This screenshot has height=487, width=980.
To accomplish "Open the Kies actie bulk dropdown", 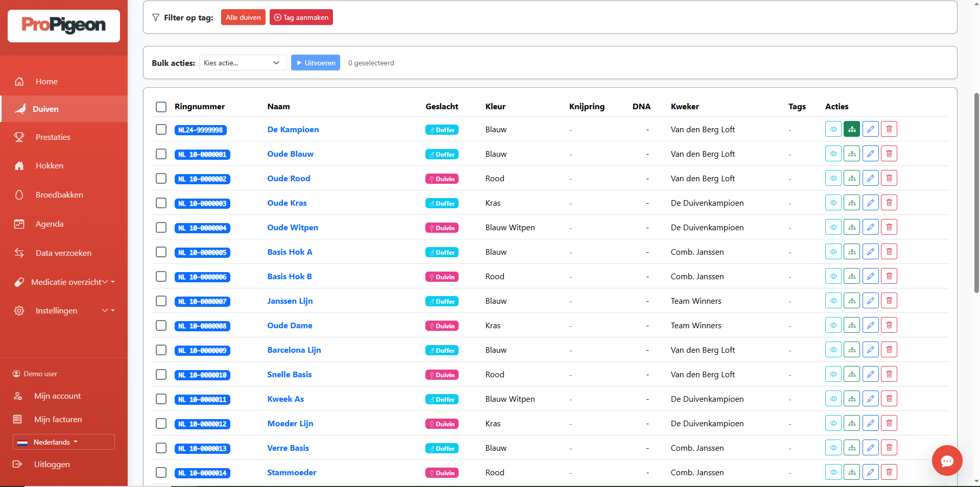I will 243,63.
